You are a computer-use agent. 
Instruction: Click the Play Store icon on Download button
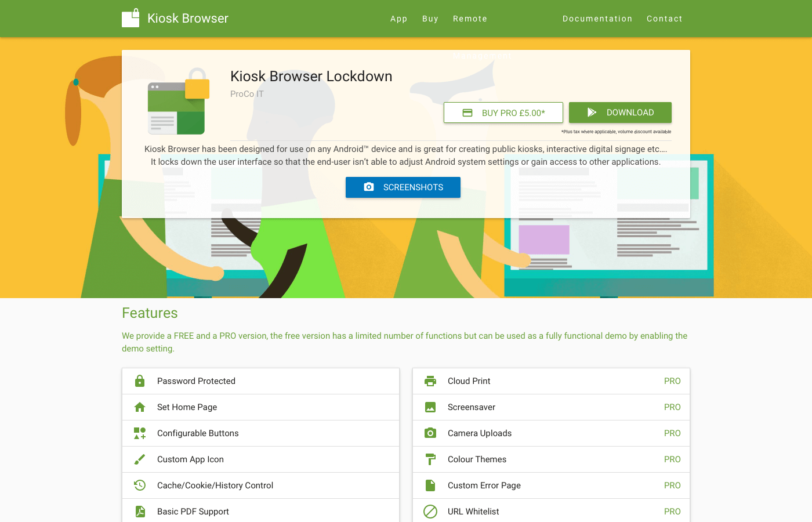coord(592,113)
